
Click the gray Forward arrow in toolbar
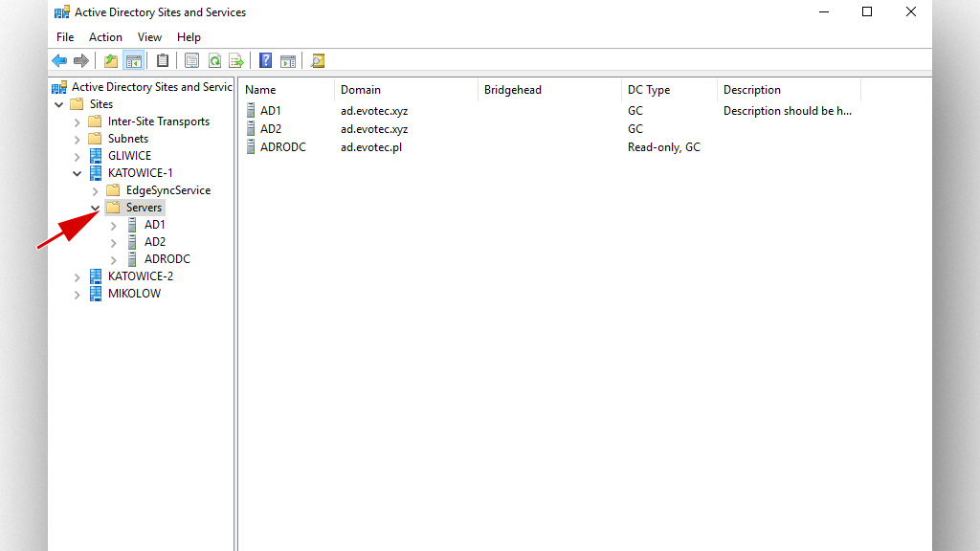(81, 60)
